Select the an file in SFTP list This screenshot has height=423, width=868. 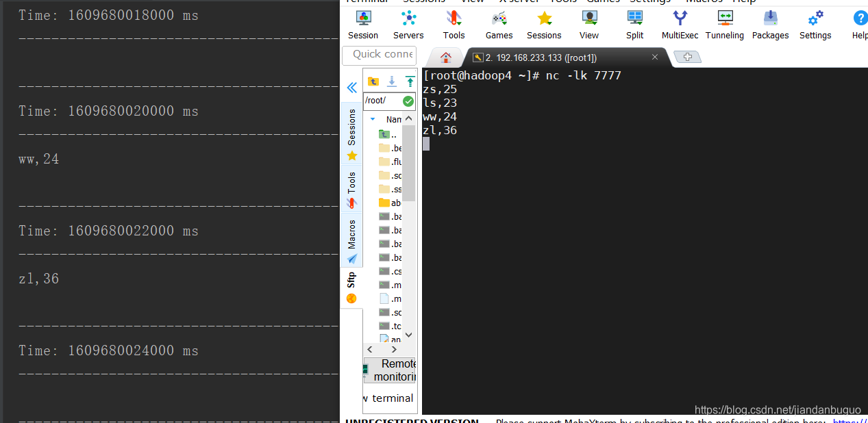[x=390, y=339]
